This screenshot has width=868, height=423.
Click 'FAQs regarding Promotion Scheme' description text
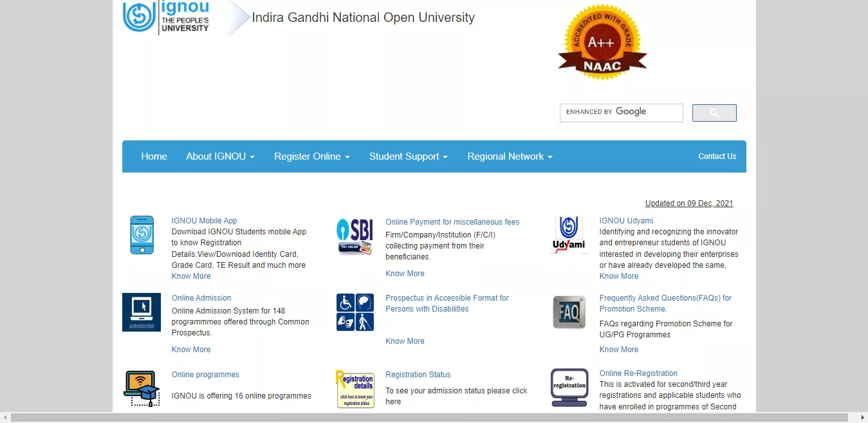point(666,329)
